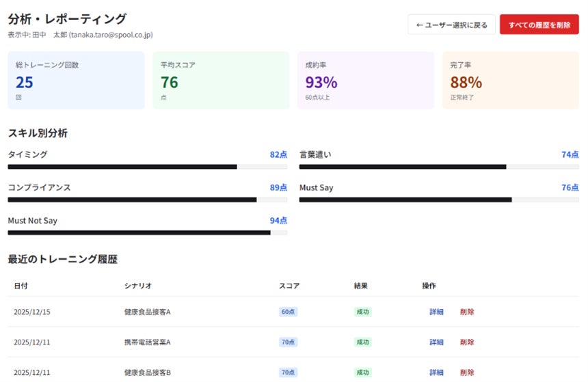Select the Must Not Say progress bar
The height and width of the screenshot is (382, 588).
(147, 232)
